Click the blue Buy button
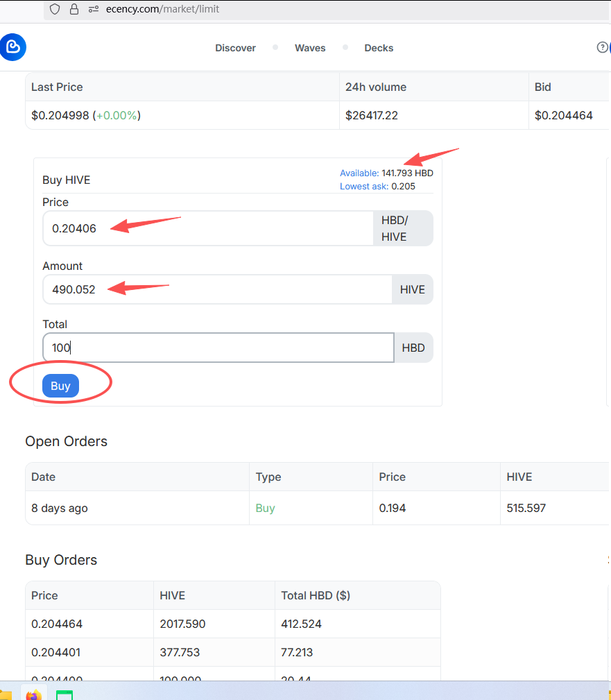This screenshot has width=611, height=700. [61, 386]
